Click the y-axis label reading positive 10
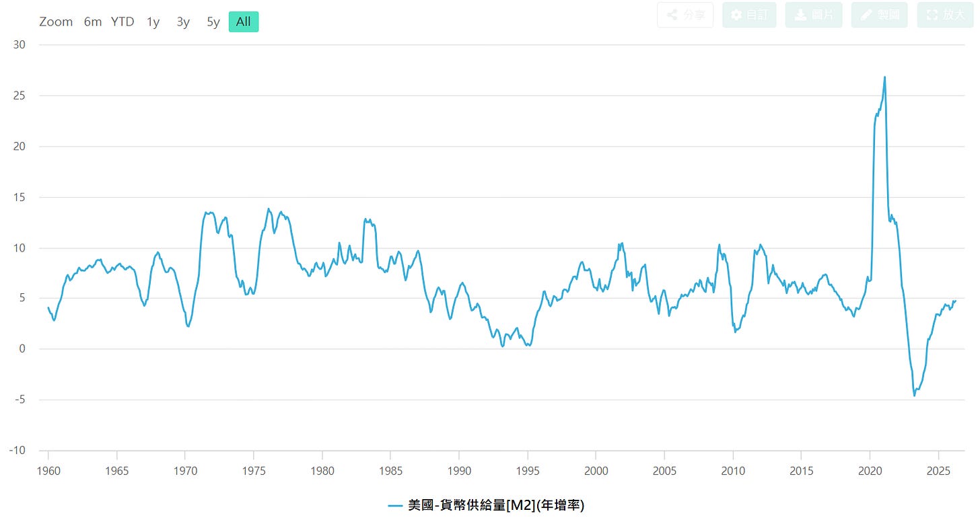This screenshot has height=522, width=980. 19,248
